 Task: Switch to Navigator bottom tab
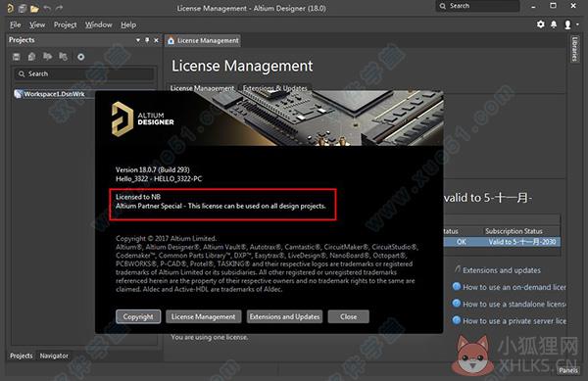click(x=54, y=356)
